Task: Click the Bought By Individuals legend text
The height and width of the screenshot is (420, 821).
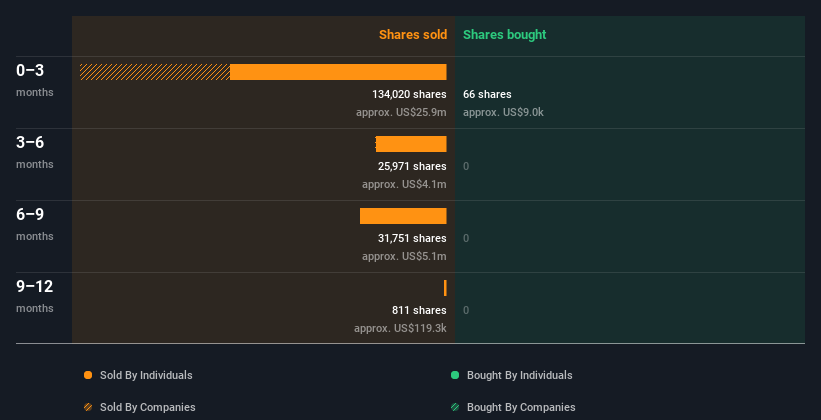Action: [519, 375]
